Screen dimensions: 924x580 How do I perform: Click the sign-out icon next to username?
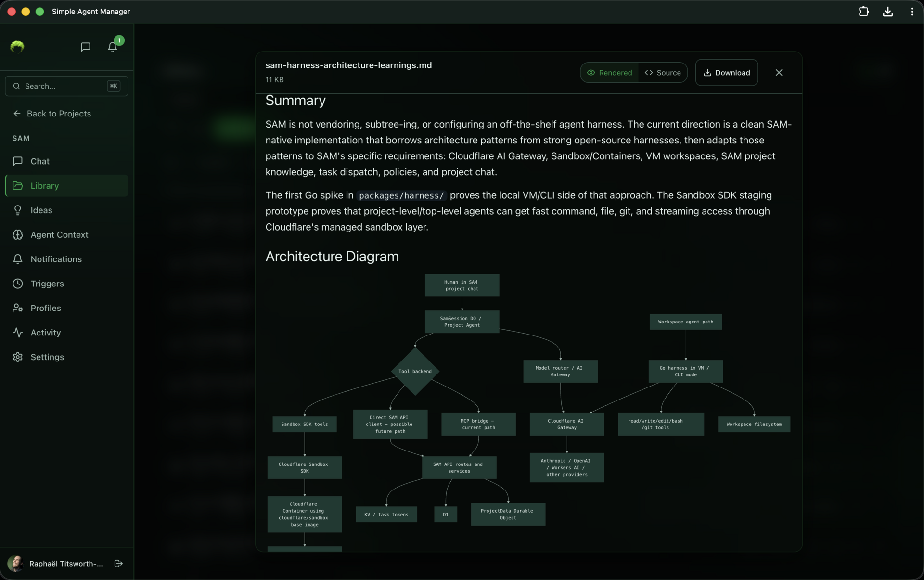(x=118, y=563)
